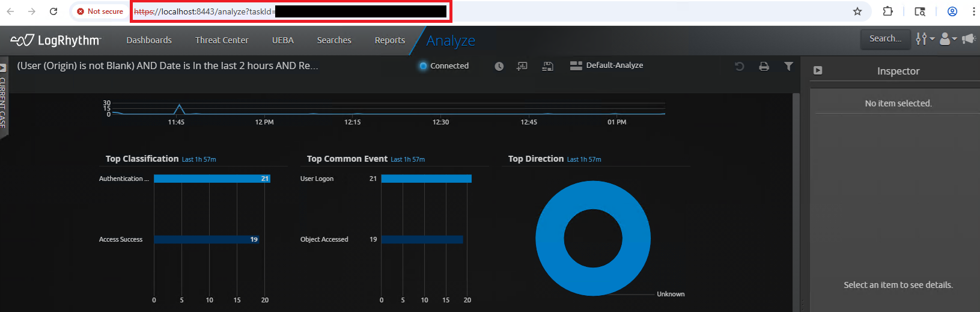The width and height of the screenshot is (980, 312).
Task: Click the Authentication bar in Top Classification
Action: point(212,179)
